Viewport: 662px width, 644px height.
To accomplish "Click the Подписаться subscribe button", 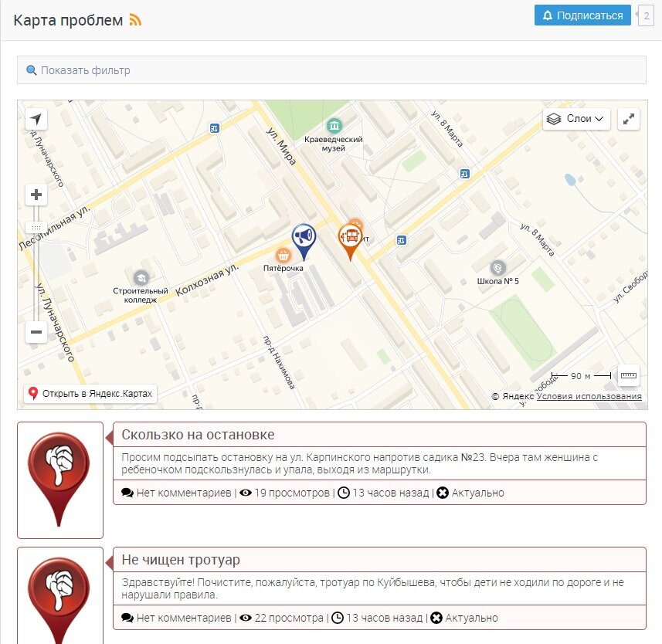I will click(x=582, y=15).
